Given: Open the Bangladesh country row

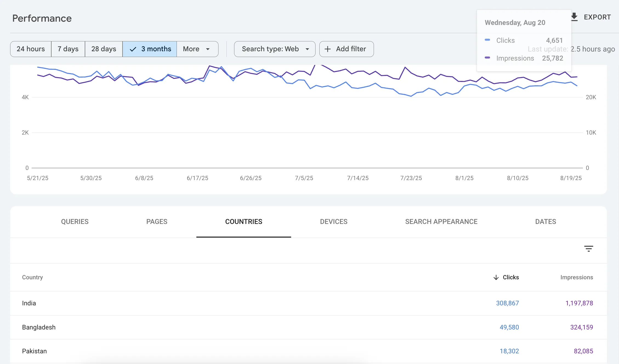Looking at the screenshot, I should [308, 327].
